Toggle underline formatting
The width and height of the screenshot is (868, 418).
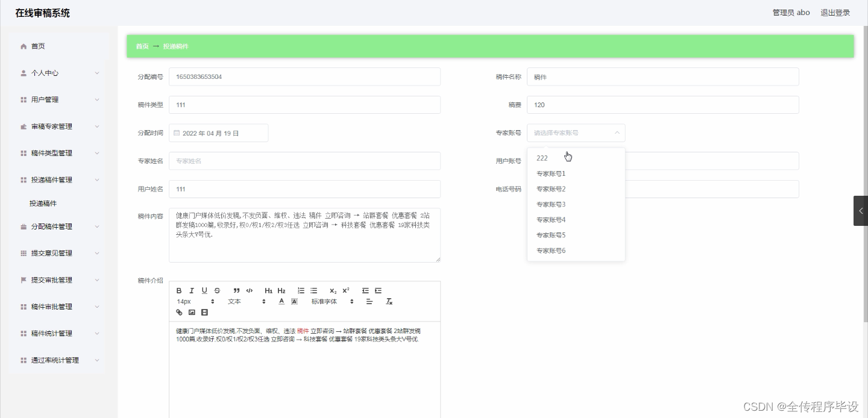[204, 291]
